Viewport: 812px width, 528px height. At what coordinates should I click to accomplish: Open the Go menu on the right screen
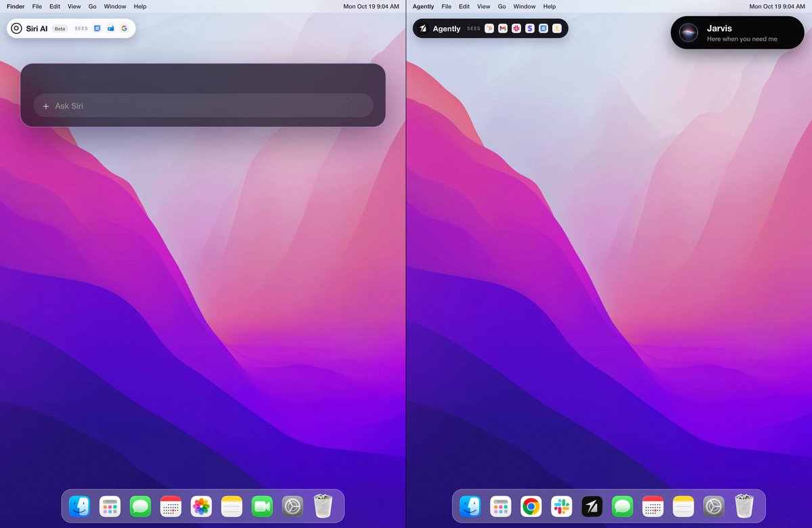coord(502,6)
